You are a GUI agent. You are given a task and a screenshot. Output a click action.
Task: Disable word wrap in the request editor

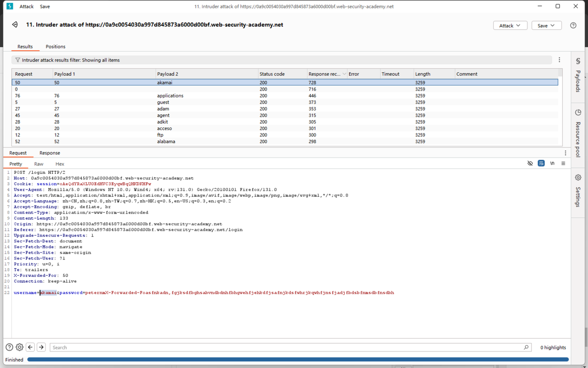541,163
